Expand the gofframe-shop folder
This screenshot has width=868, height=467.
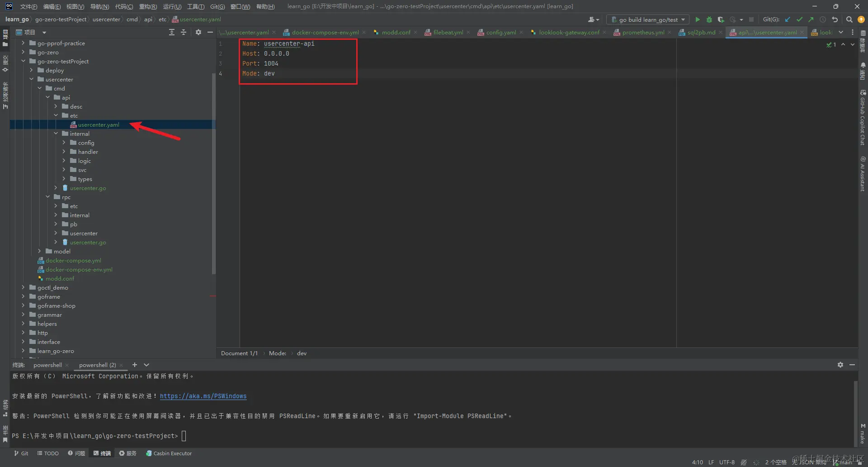pyautogui.click(x=23, y=305)
